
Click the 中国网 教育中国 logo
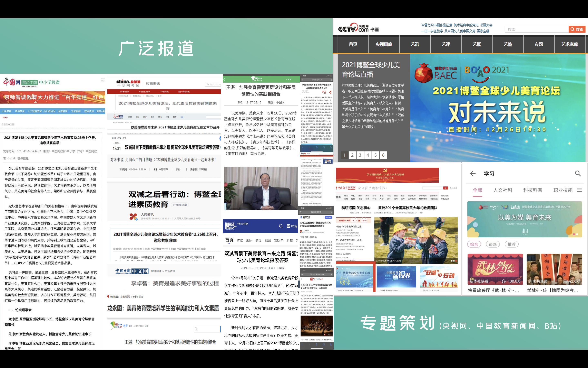click(x=20, y=82)
